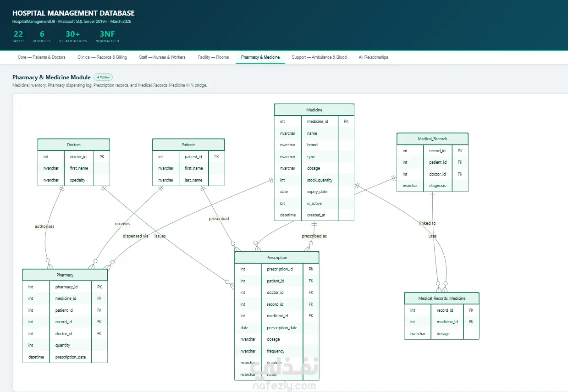This screenshot has width=568, height=392.
Task: Open Support — Ambulance & Blood tab
Action: click(319, 57)
